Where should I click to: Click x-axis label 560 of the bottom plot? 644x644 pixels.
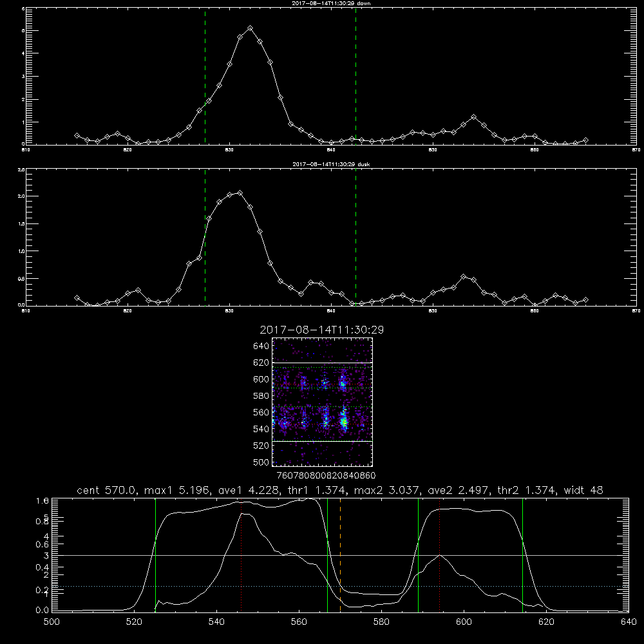(299, 622)
